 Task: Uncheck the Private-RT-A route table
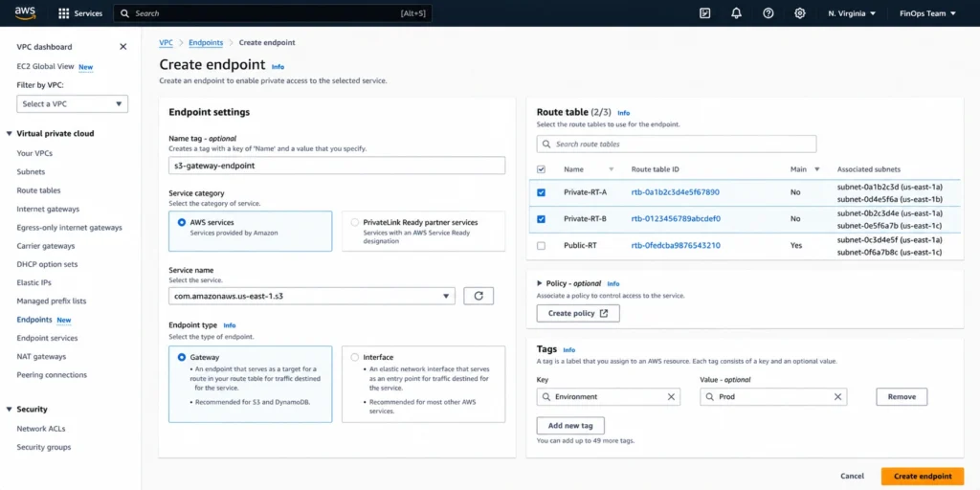point(542,192)
